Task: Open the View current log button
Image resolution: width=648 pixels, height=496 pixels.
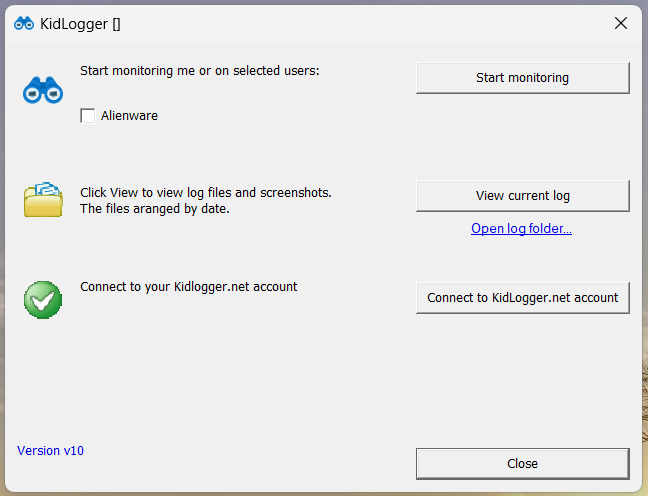Action: click(x=523, y=196)
